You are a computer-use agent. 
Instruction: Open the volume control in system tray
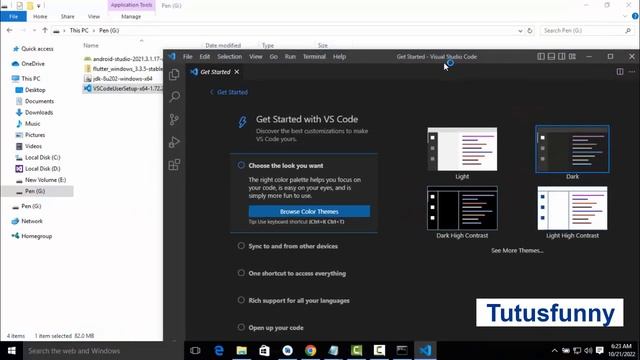(x=588, y=351)
